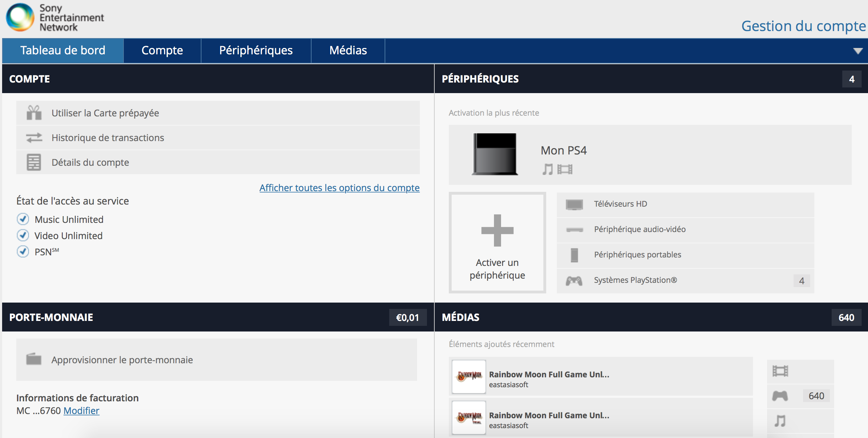This screenshot has height=438, width=868.
Task: Filter media by music note icon
Action: pyautogui.click(x=780, y=421)
